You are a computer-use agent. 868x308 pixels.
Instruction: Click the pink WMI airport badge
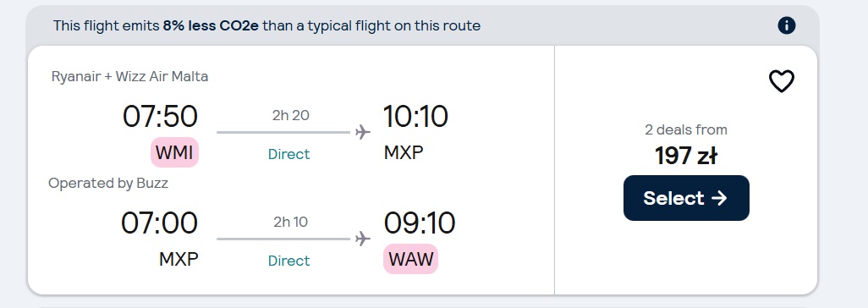tap(174, 152)
